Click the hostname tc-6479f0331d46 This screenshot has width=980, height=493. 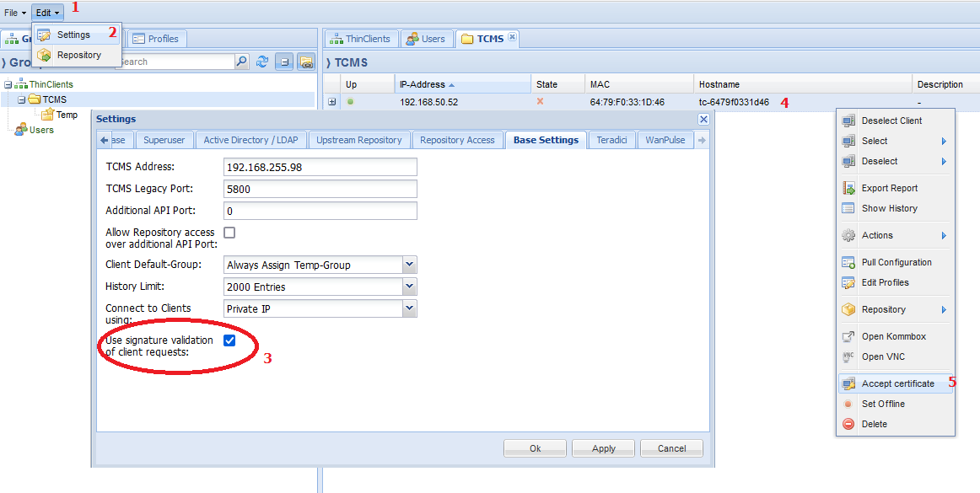tap(734, 102)
